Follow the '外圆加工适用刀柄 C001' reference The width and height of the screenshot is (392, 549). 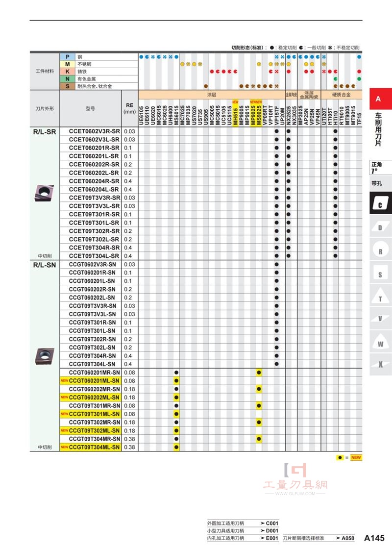(x=243, y=523)
